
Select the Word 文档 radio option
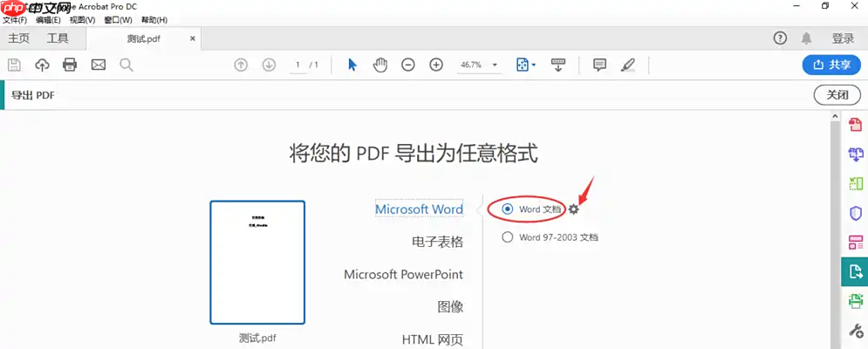click(507, 209)
